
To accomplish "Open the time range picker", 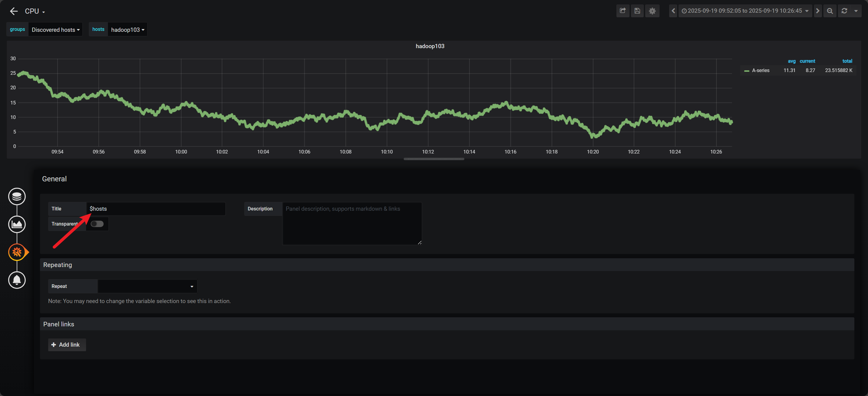I will (x=745, y=11).
